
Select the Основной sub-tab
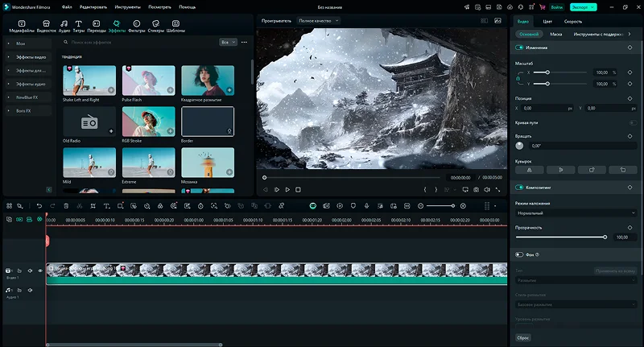tap(529, 34)
